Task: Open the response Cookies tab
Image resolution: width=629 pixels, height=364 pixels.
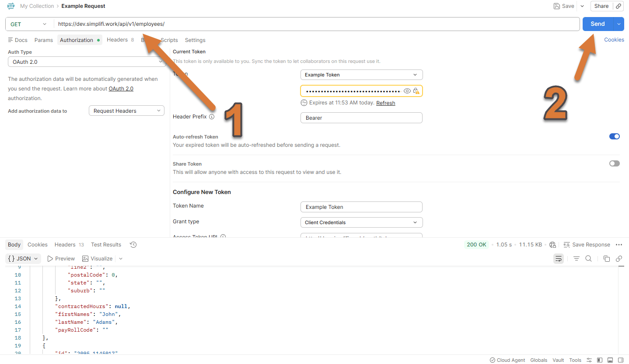Action: click(38, 245)
